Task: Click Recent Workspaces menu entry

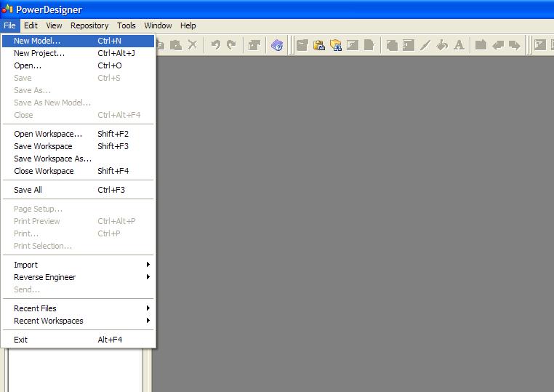Action: 78,321
